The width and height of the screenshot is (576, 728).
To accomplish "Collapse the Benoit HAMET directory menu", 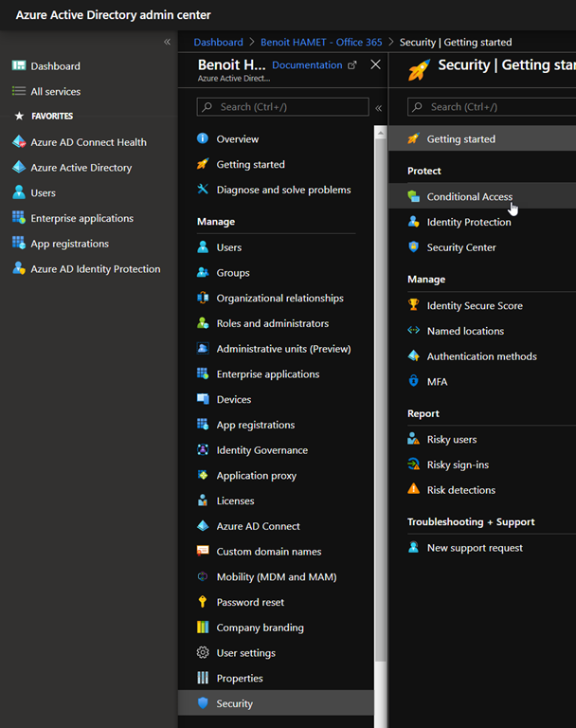I will point(378,108).
